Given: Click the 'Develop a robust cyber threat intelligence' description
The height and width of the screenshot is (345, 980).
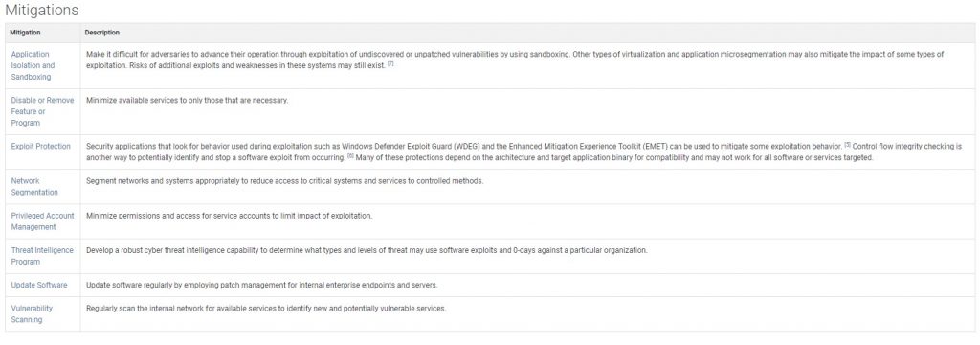Looking at the screenshot, I should point(367,250).
